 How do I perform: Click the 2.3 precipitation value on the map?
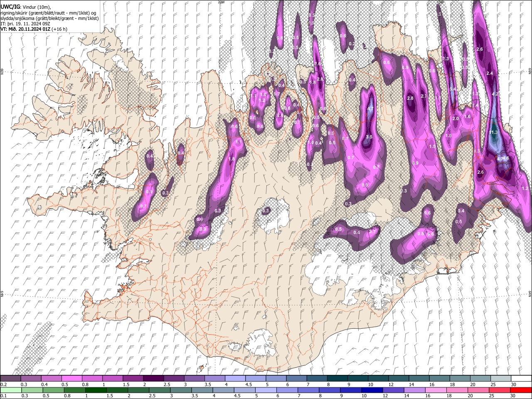pos(446,59)
